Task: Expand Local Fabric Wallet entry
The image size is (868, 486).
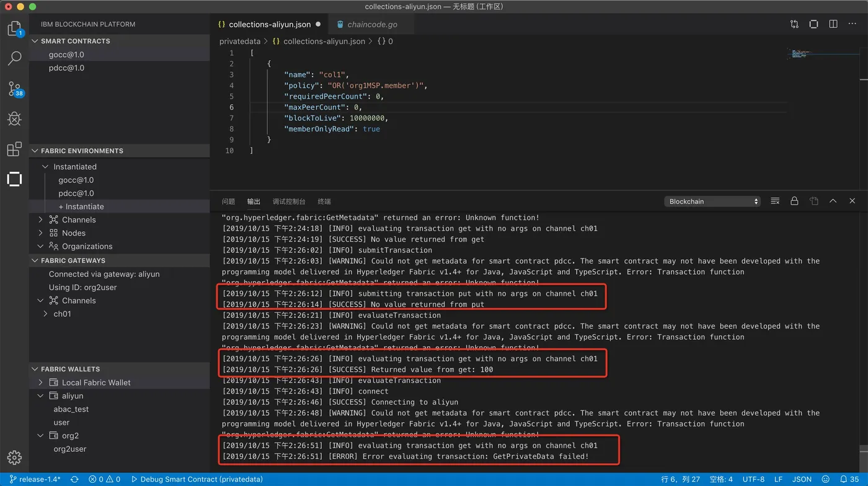Action: pos(41,382)
